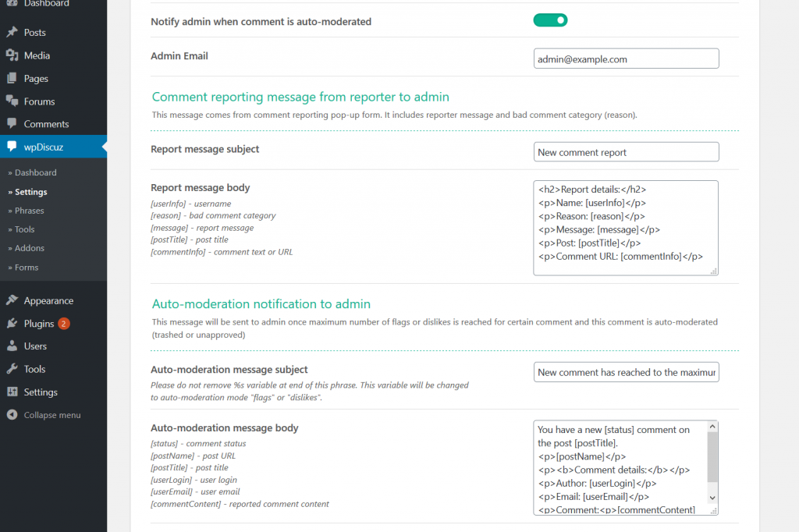799x532 pixels.
Task: Collapse the admin sidebar menu
Action: (43, 414)
